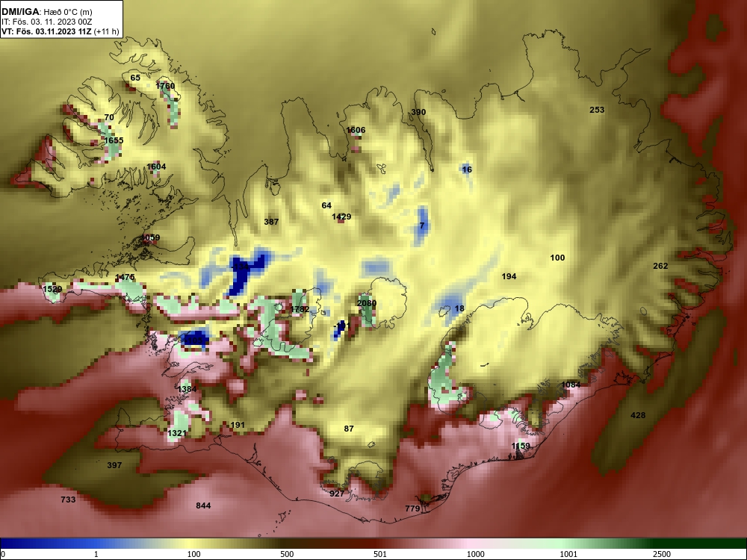Click the 501 label on the color scale
This screenshot has height=560, width=747.
(x=380, y=554)
